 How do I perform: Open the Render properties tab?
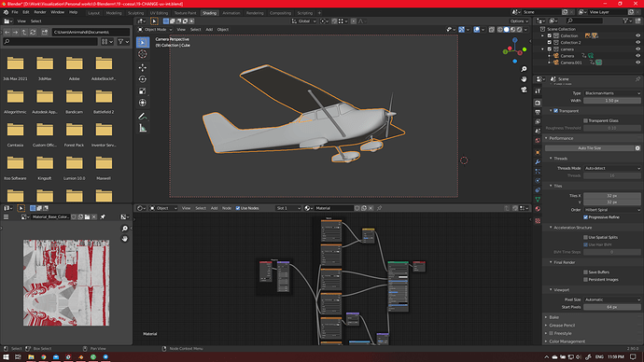538,103
